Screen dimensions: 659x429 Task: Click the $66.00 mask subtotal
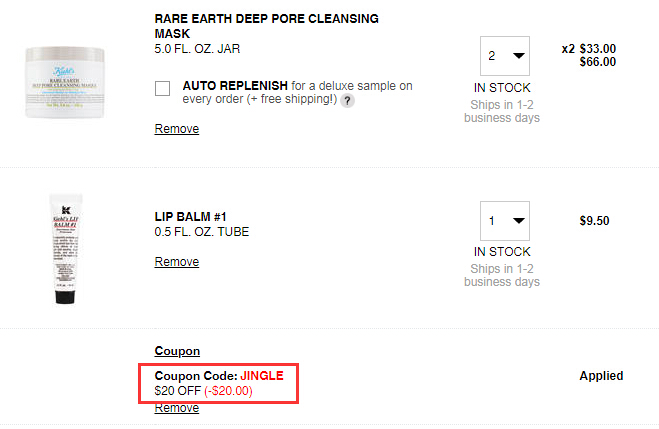(598, 62)
